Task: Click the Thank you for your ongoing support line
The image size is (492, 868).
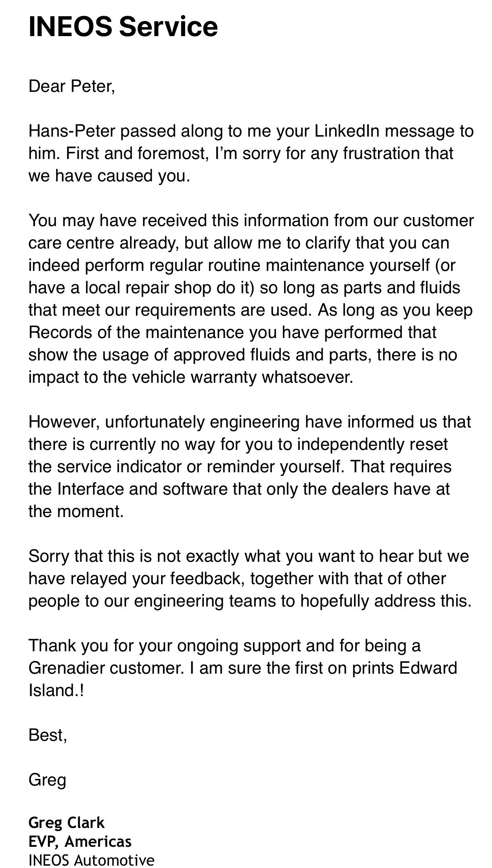Action: [x=225, y=646]
